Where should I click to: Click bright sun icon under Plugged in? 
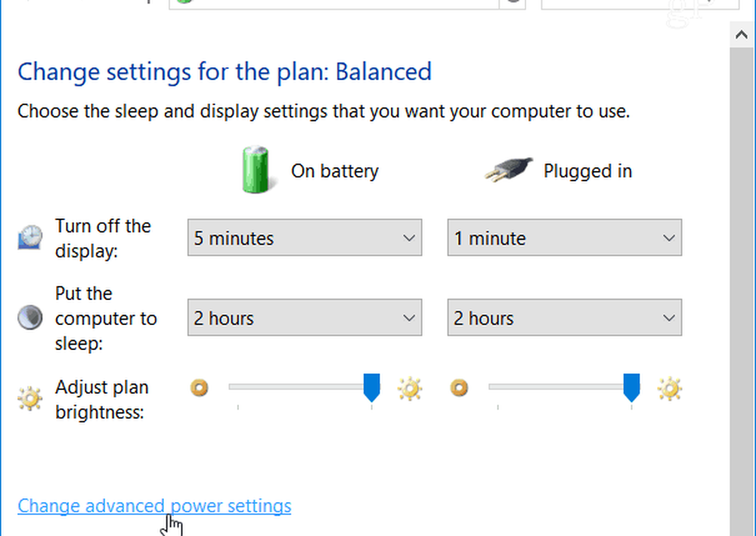click(x=670, y=389)
